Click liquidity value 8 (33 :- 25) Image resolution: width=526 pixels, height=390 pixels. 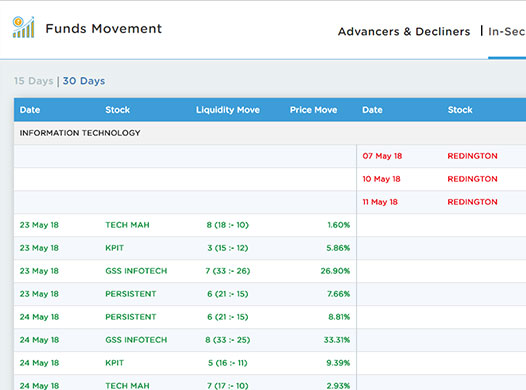coord(228,340)
